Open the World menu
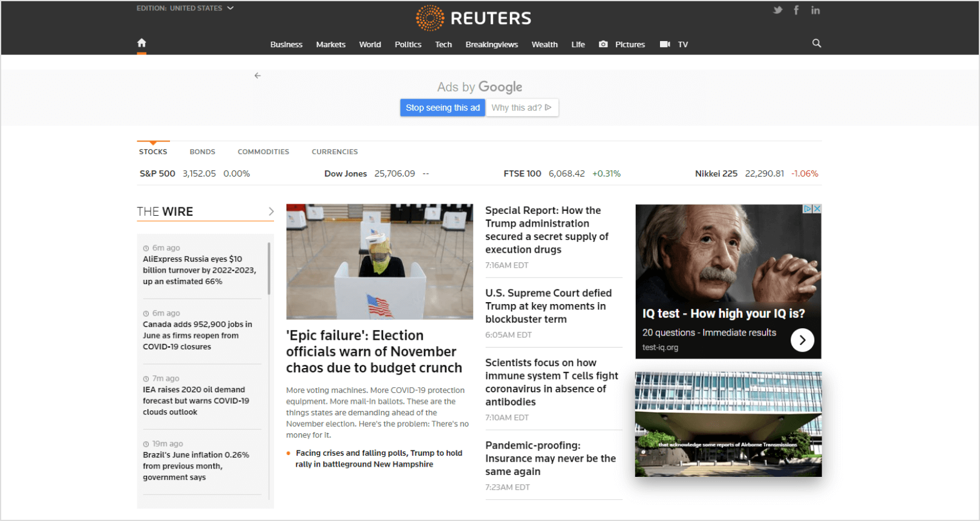The image size is (980, 521). [370, 45]
